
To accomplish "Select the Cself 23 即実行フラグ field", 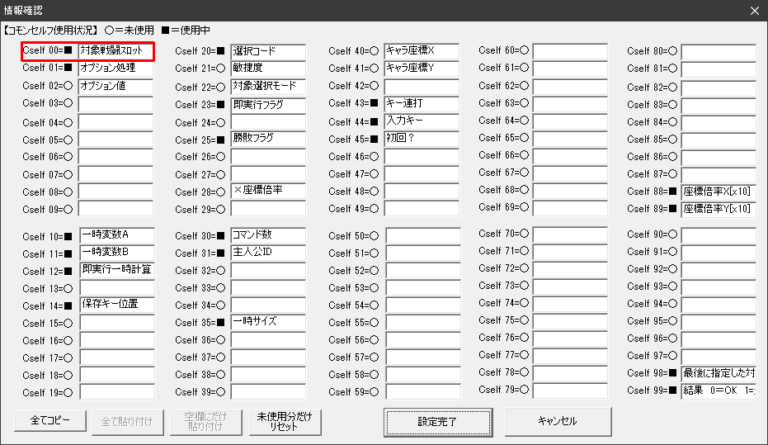I will (x=267, y=105).
